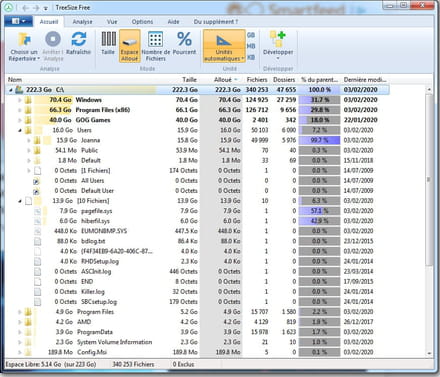Viewport: 440px width, 377px height.
Task: Select the Pourcent display mode
Action: tap(184, 43)
